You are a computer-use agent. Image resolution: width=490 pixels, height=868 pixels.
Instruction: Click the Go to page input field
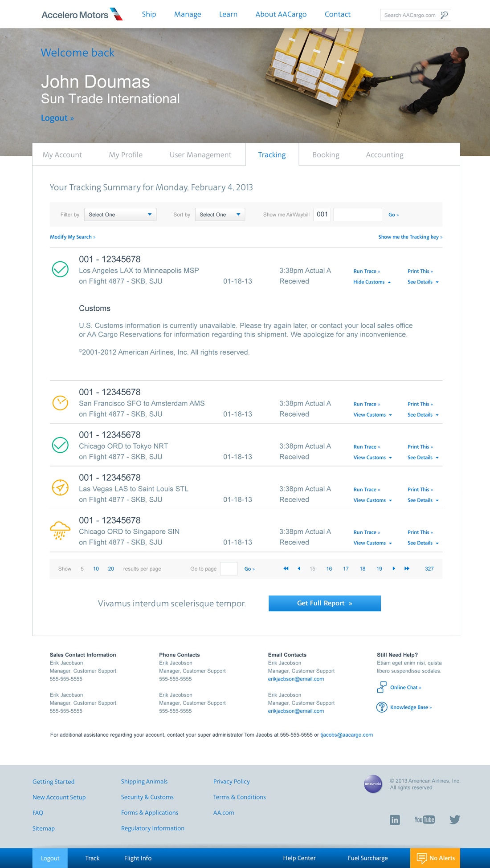pyautogui.click(x=229, y=569)
